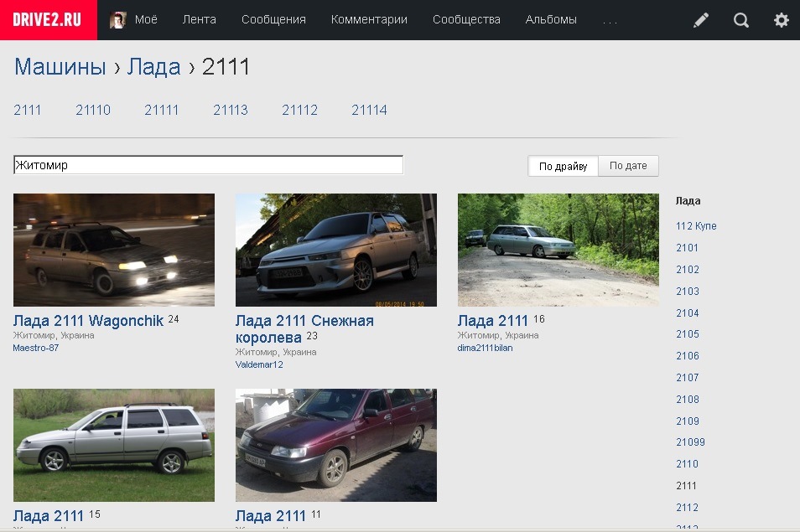
Task: Open search with the magnifier icon
Action: tap(740, 20)
